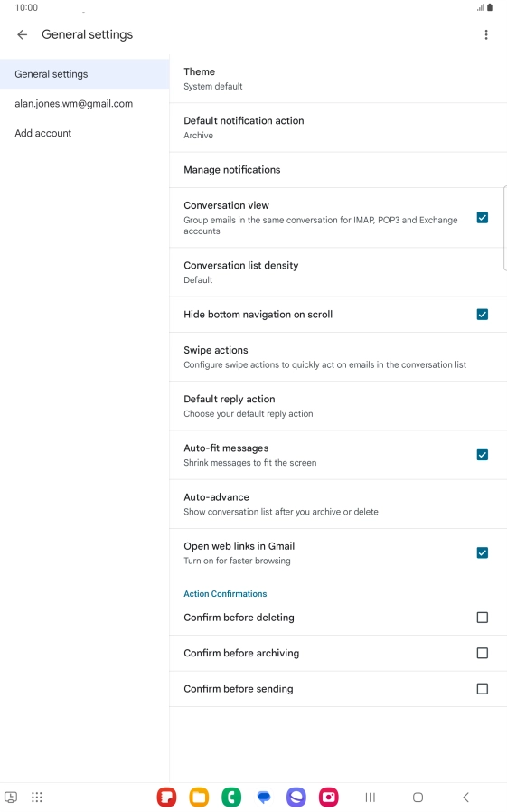This screenshot has width=507, height=812.
Task: Open the three-dot overflow menu
Action: (x=486, y=34)
